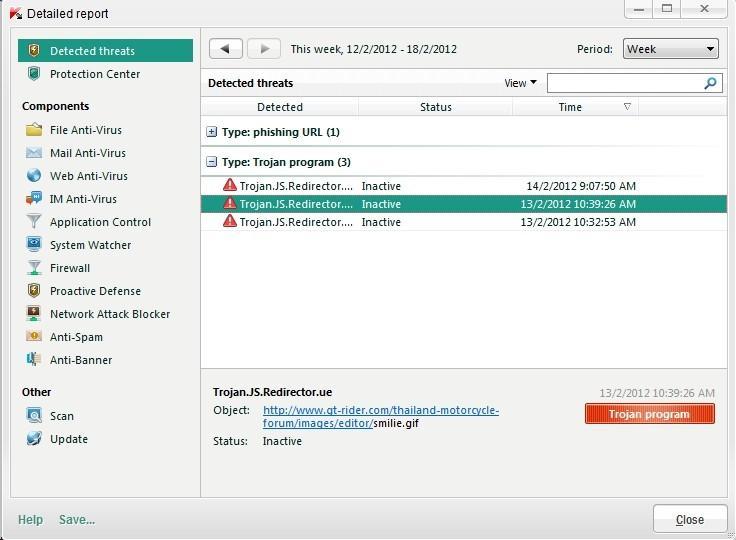This screenshot has height=540, width=736.
Task: Collapse the Trojan program type group
Action: pos(212,162)
